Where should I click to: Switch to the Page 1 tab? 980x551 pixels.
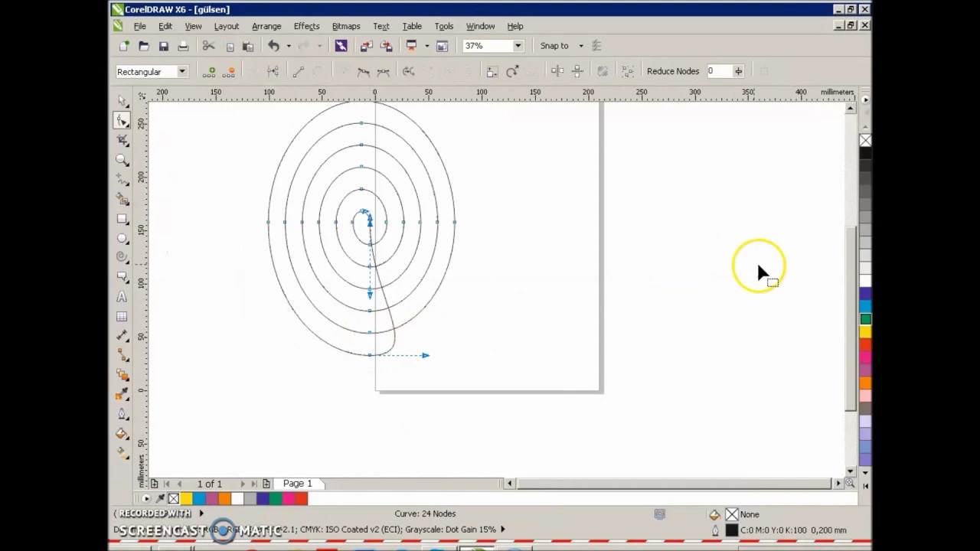pyautogui.click(x=298, y=484)
